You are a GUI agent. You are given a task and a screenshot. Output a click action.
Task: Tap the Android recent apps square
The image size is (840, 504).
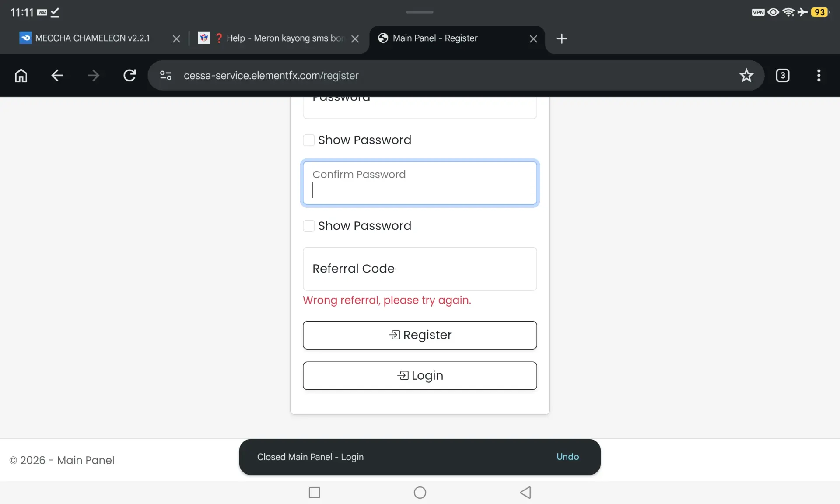click(x=315, y=493)
